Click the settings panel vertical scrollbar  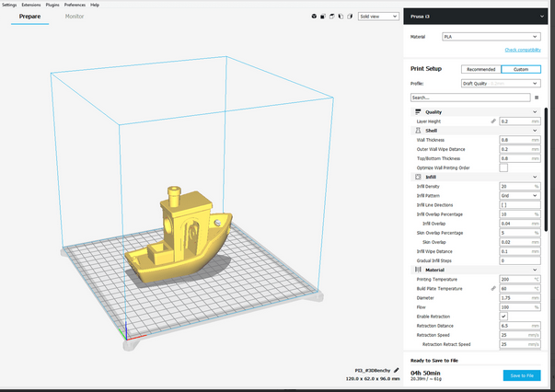pyautogui.click(x=546, y=170)
